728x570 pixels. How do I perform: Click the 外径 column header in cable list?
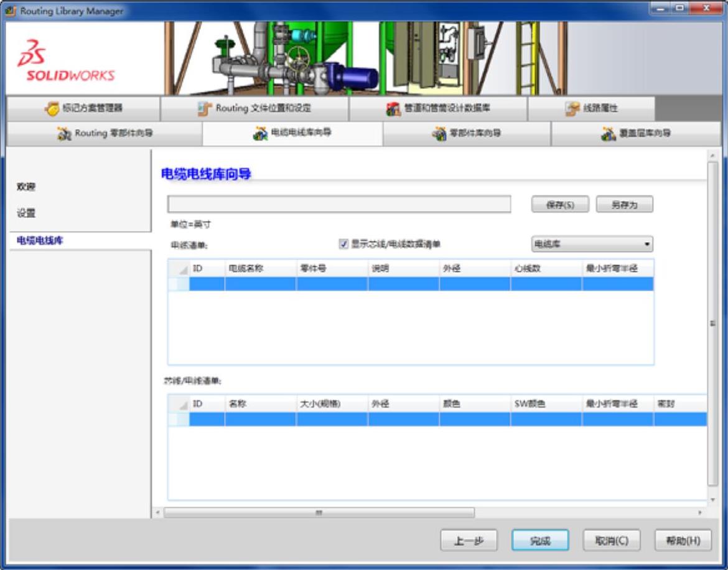point(474,268)
